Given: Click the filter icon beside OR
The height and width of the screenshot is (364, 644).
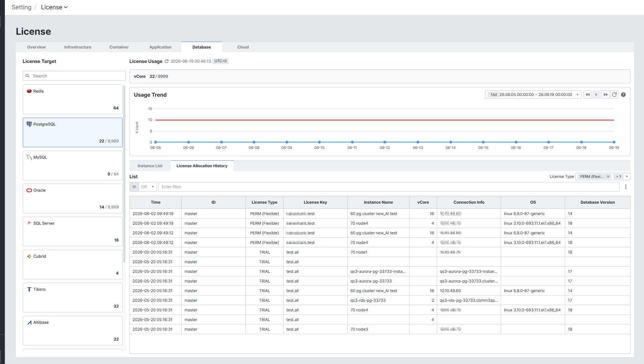Looking at the screenshot, I should point(134,187).
